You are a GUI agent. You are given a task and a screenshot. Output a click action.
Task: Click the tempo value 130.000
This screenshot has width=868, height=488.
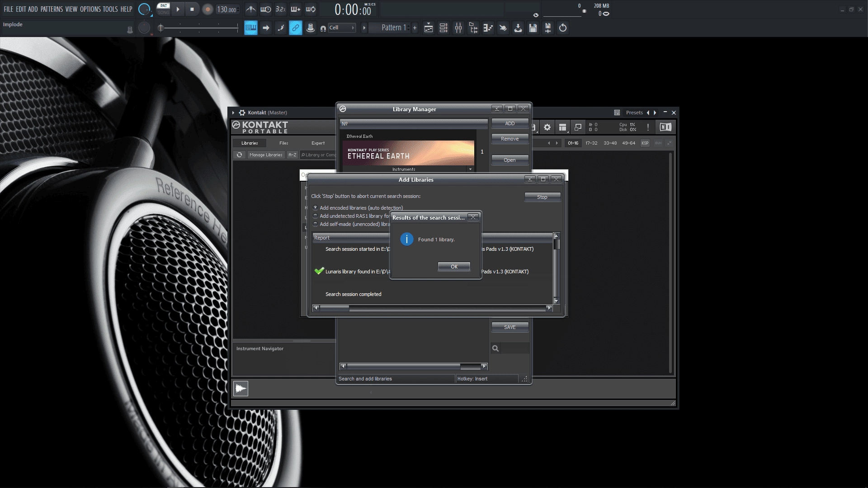227,9
